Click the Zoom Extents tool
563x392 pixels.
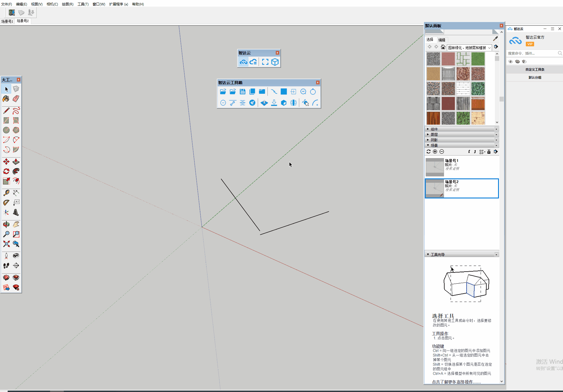(6, 244)
